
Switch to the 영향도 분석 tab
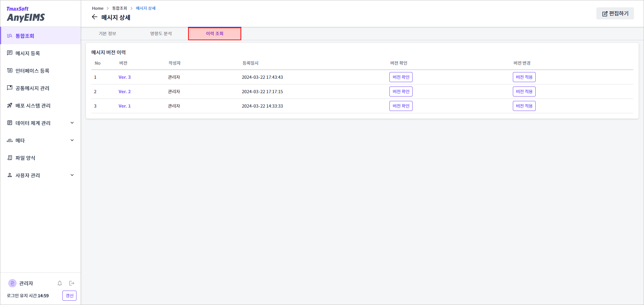point(161,34)
